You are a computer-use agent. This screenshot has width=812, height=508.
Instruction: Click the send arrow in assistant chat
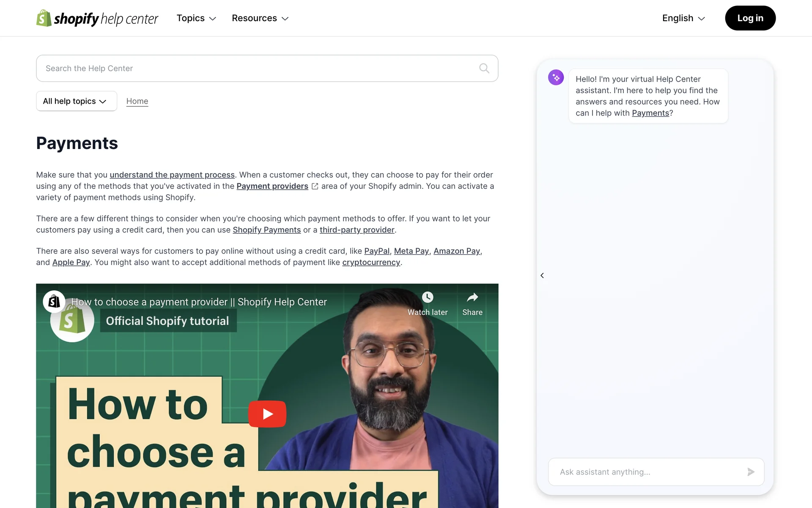pyautogui.click(x=751, y=472)
